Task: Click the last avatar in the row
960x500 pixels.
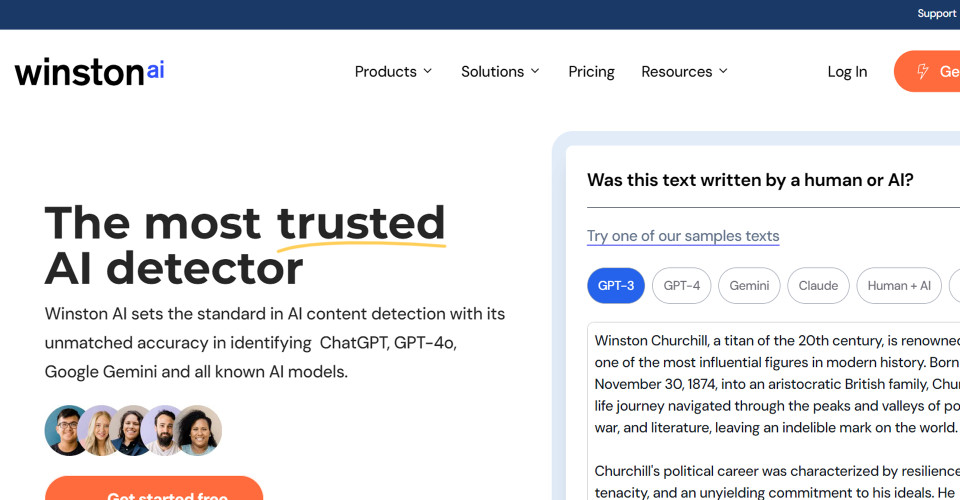Action: tap(198, 430)
